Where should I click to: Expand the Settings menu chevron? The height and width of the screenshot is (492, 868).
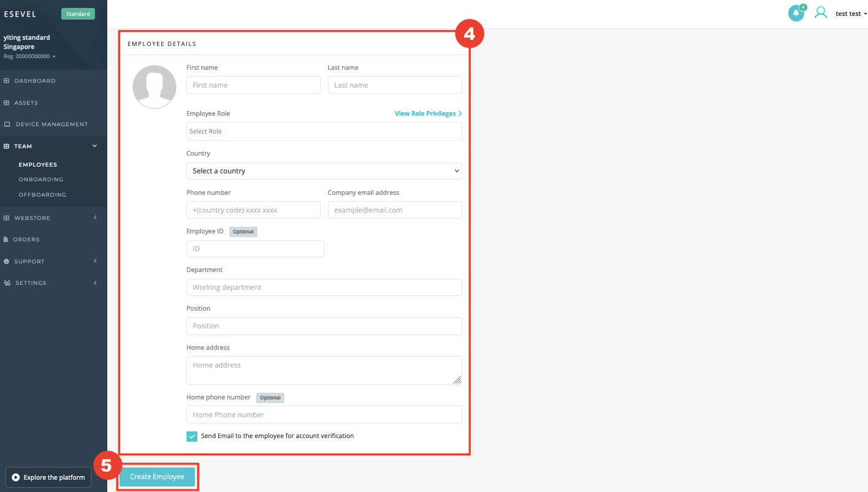(x=95, y=283)
